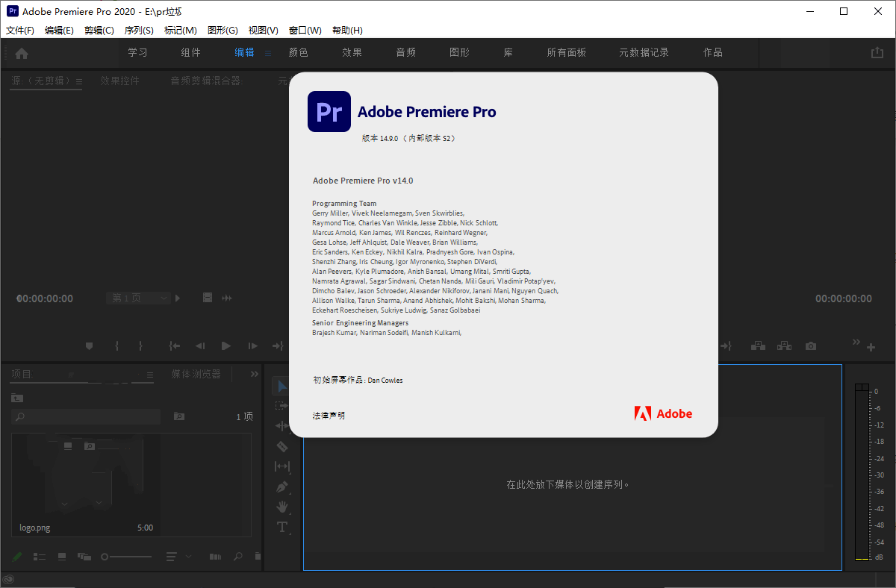The width and height of the screenshot is (896, 588).
Task: Click Mark Out brace in source monitor
Action: click(x=140, y=346)
